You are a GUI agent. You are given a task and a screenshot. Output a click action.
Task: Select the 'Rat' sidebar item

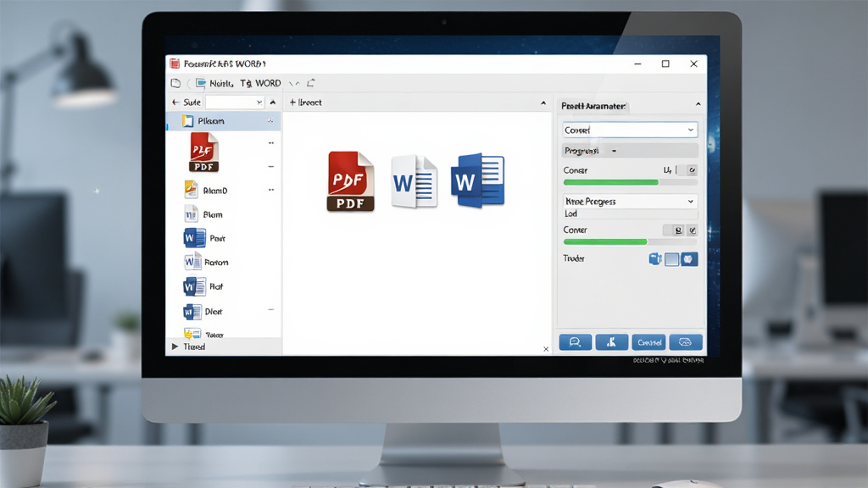click(216, 286)
